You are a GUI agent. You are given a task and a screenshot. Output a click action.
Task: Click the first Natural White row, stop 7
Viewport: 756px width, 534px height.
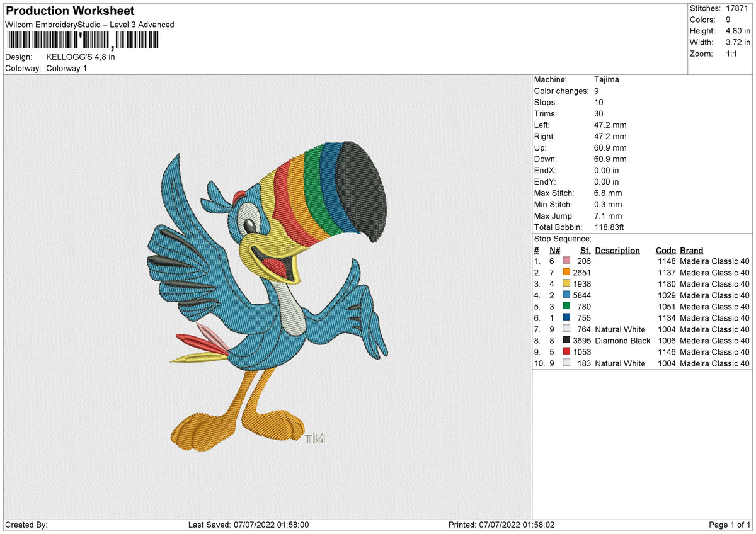tap(642, 329)
